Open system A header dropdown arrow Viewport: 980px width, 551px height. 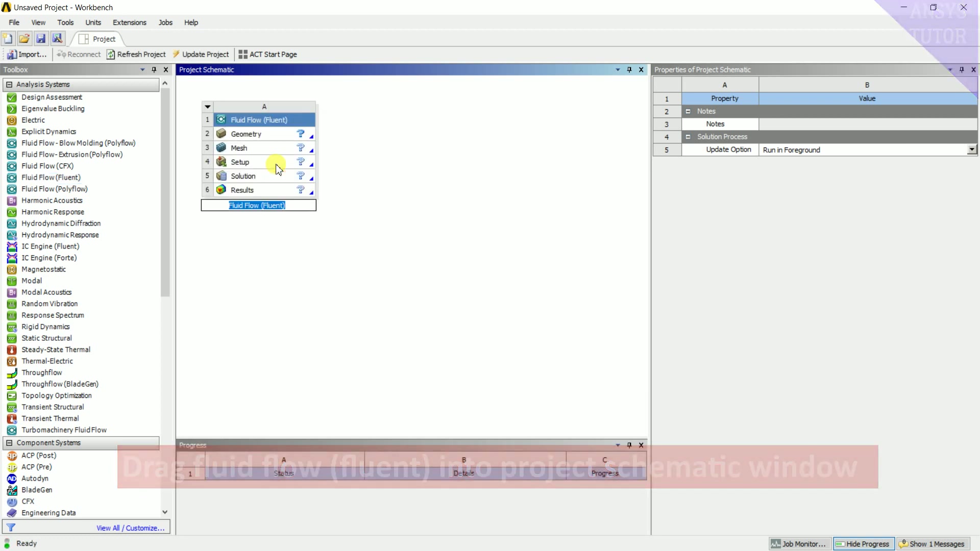pos(207,107)
